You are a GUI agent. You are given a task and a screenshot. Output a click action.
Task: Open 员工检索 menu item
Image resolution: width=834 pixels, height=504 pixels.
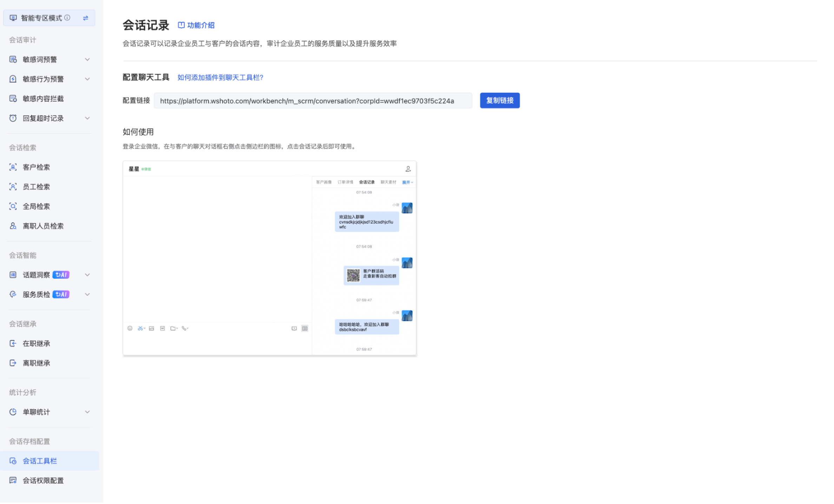(x=49, y=187)
